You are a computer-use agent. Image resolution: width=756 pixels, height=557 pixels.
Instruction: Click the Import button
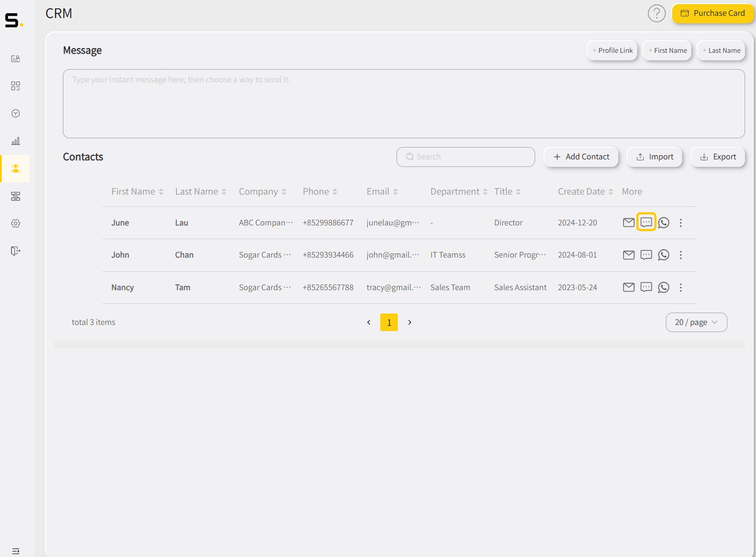tap(654, 157)
